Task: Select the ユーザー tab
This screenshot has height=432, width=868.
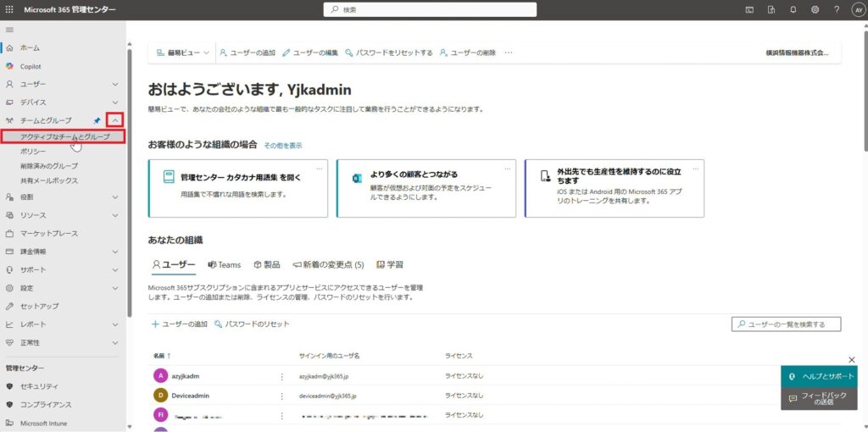Action: pyautogui.click(x=174, y=265)
